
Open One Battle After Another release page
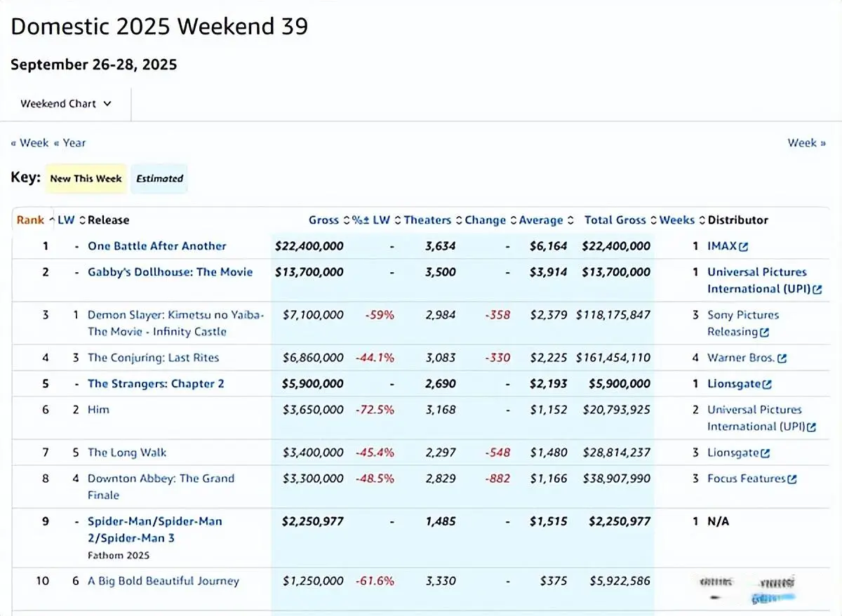(x=156, y=246)
